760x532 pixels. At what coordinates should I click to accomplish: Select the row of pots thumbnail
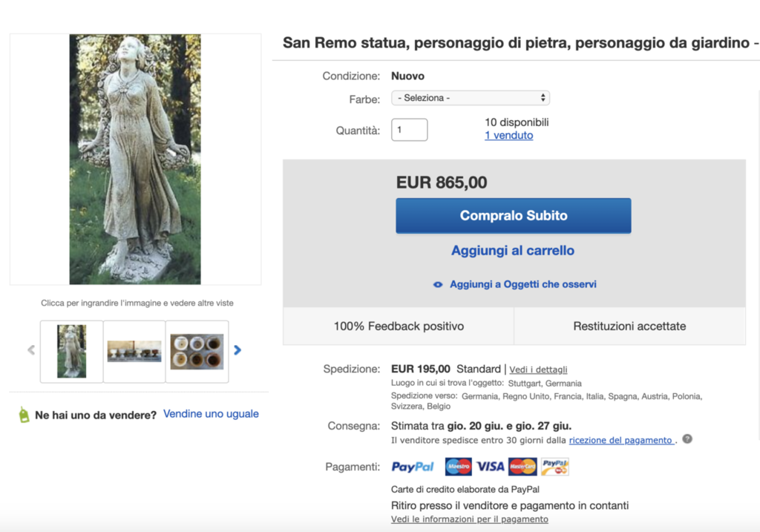134,351
